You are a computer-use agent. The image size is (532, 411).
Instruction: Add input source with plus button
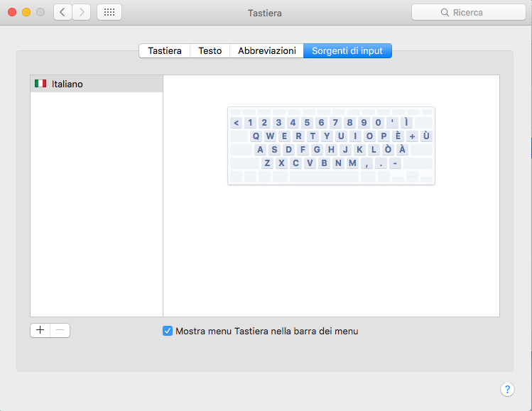tap(40, 330)
